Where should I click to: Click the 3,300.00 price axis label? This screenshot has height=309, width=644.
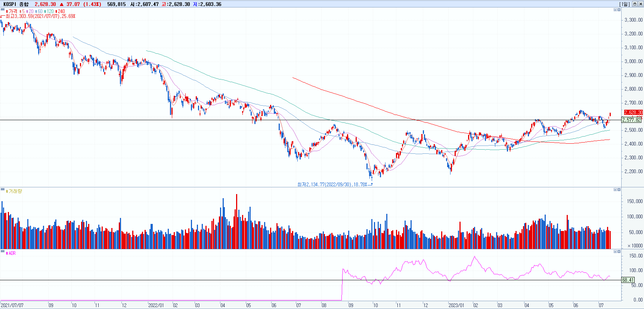(x=634, y=20)
